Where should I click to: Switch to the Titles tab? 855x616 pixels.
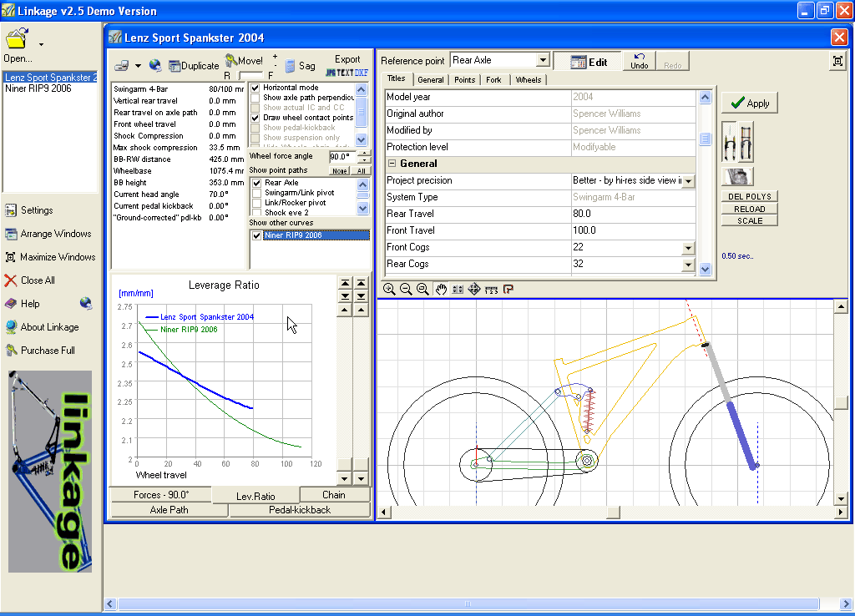pos(397,78)
